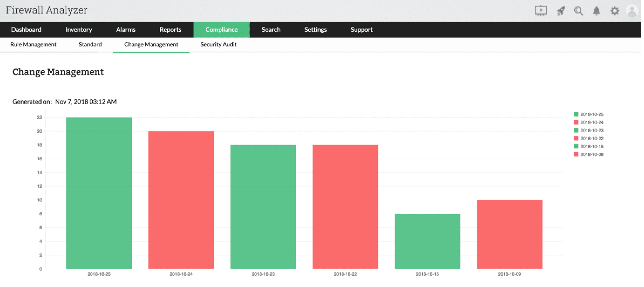Switch to the Reports menu
644x287 pixels.
tap(170, 30)
